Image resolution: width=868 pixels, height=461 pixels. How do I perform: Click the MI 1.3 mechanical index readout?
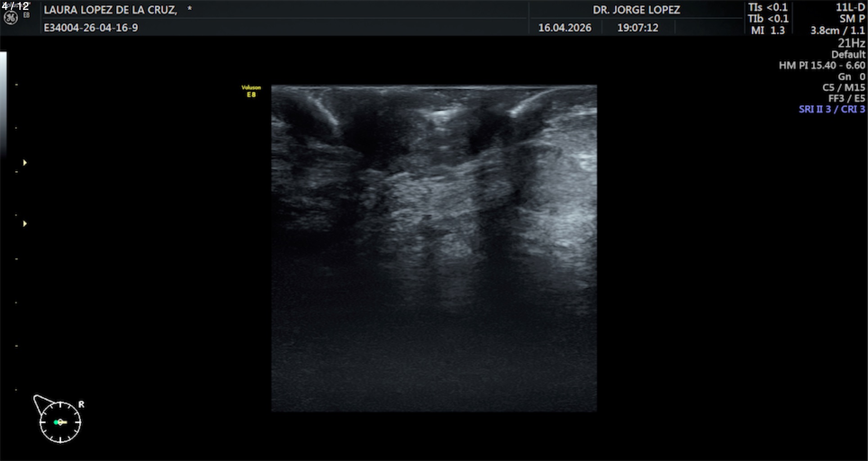[767, 31]
